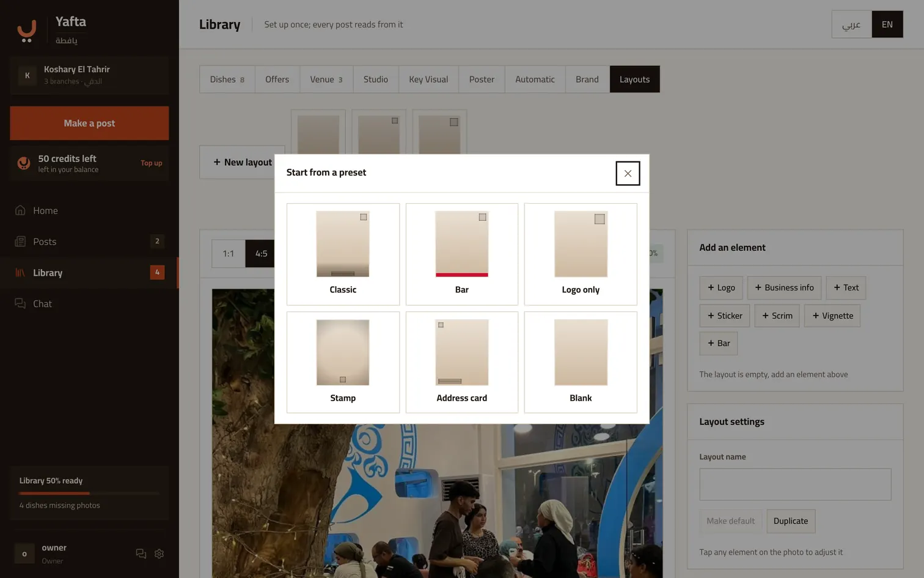Choose the Stamp preset

(343, 362)
